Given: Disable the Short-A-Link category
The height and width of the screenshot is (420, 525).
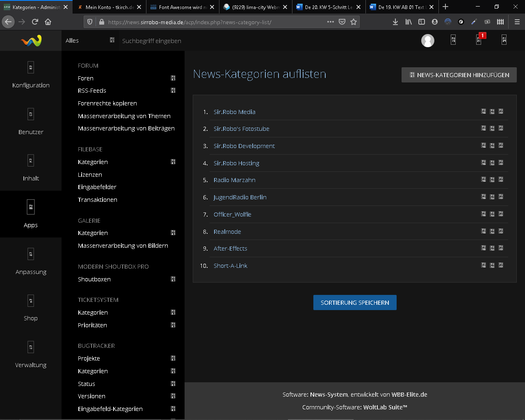Looking at the screenshot, I should (x=484, y=265).
